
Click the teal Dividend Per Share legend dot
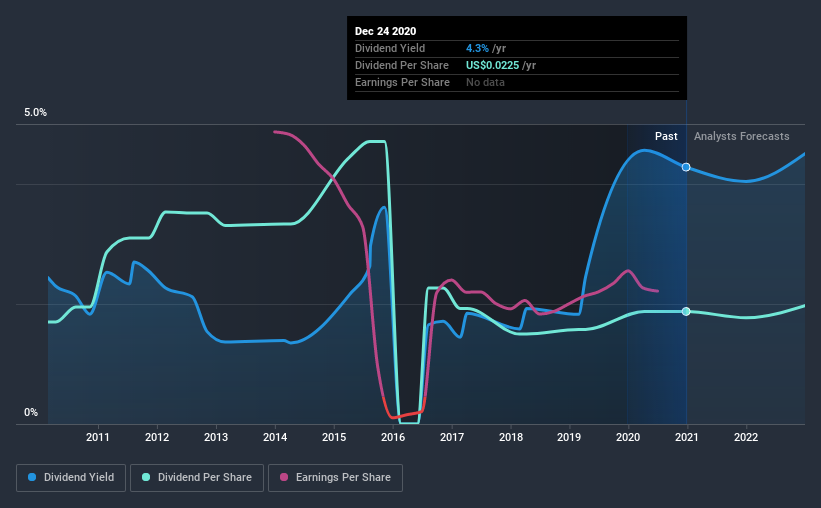[146, 477]
